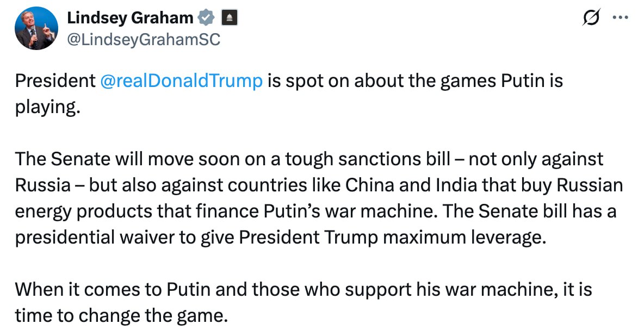
Task: Open the @LindseyGrahamSC handle link
Action: click(143, 40)
